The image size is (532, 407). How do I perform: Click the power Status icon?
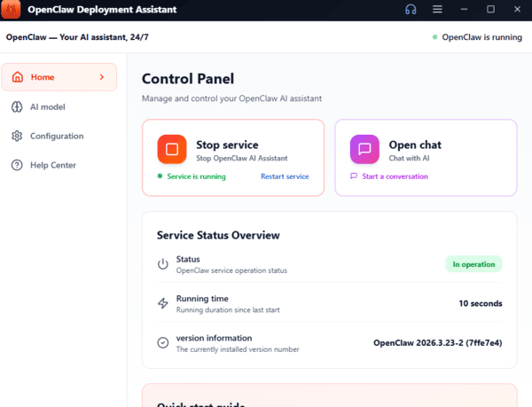point(162,264)
